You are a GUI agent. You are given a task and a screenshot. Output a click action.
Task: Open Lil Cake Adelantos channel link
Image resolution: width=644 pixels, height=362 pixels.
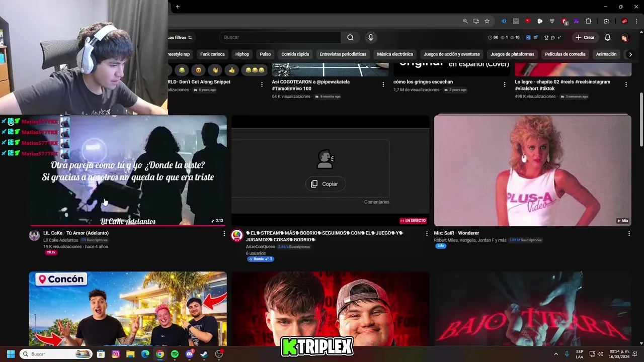tap(61, 240)
